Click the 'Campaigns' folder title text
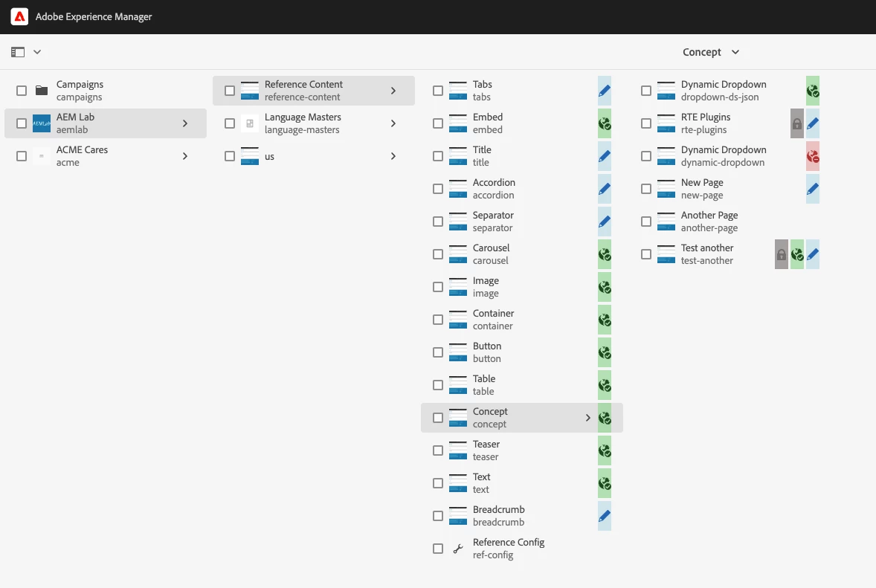The height and width of the screenshot is (588, 876). pyautogui.click(x=80, y=84)
